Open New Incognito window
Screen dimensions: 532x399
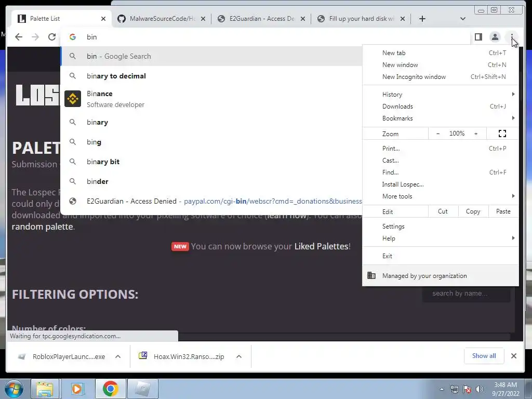(x=441, y=77)
